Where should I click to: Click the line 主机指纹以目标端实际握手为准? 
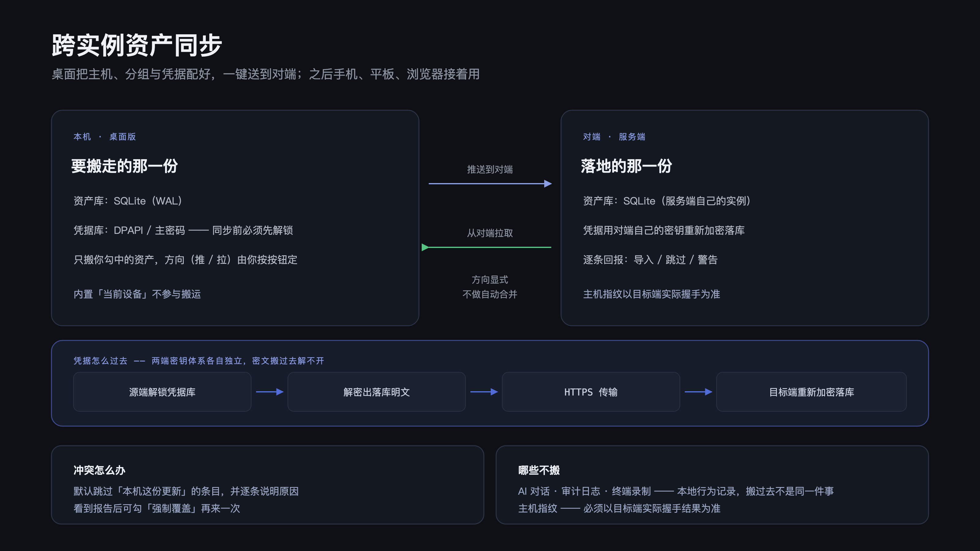[x=652, y=294]
